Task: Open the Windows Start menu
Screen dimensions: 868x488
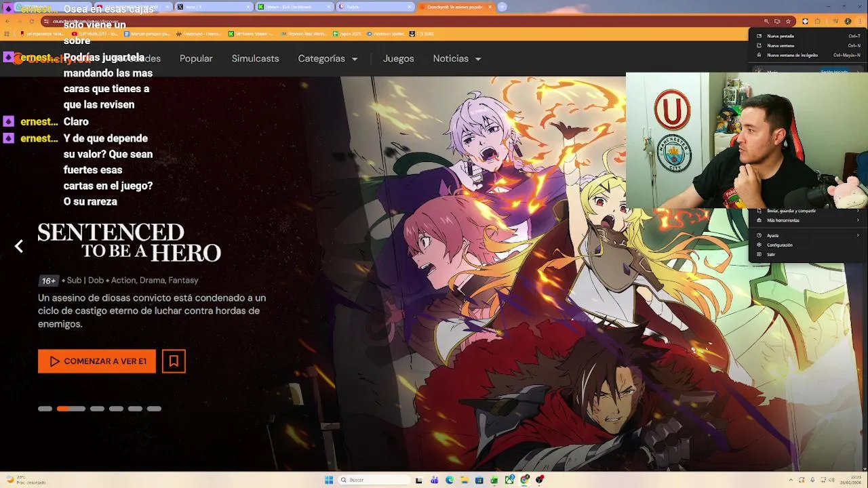Action: [x=329, y=480]
